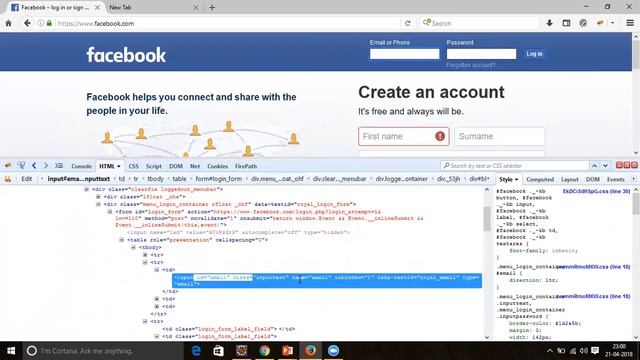The width and height of the screenshot is (640, 360).
Task: Click the break on mutate icon beside Edit
Action: coord(8,179)
